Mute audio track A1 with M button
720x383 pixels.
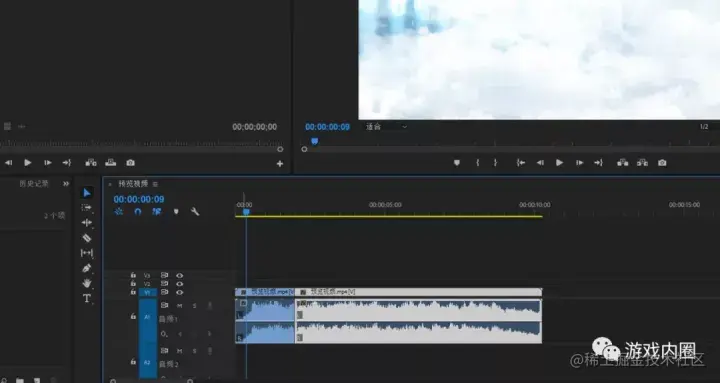pos(180,306)
